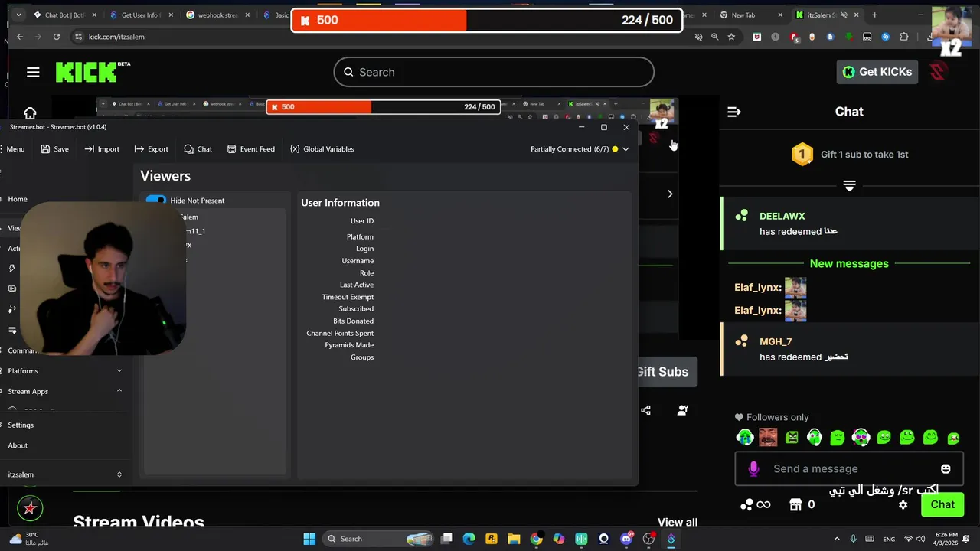Open the Streamer.bot Menu

pos(11,149)
